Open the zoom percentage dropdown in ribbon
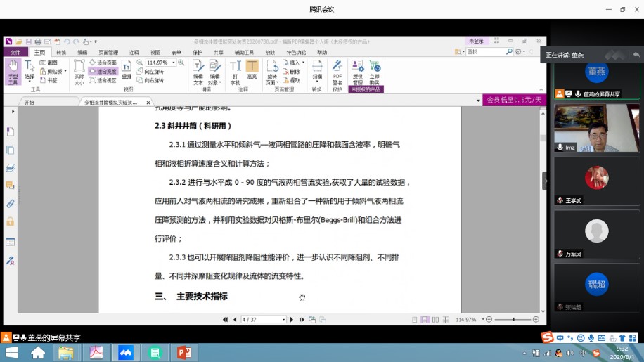The height and width of the screenshot is (362, 644). point(174,63)
